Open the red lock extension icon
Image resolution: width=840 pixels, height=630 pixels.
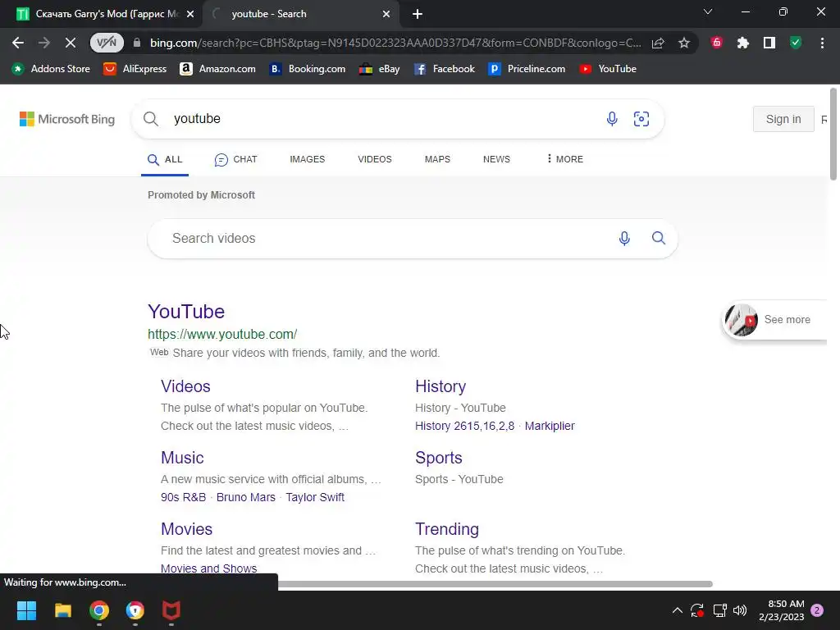click(x=717, y=43)
